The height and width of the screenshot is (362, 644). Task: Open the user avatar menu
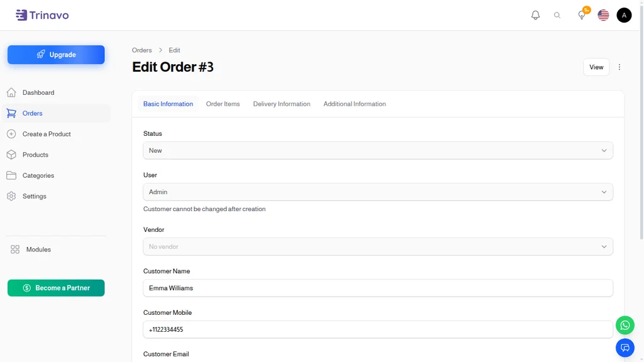click(x=624, y=15)
